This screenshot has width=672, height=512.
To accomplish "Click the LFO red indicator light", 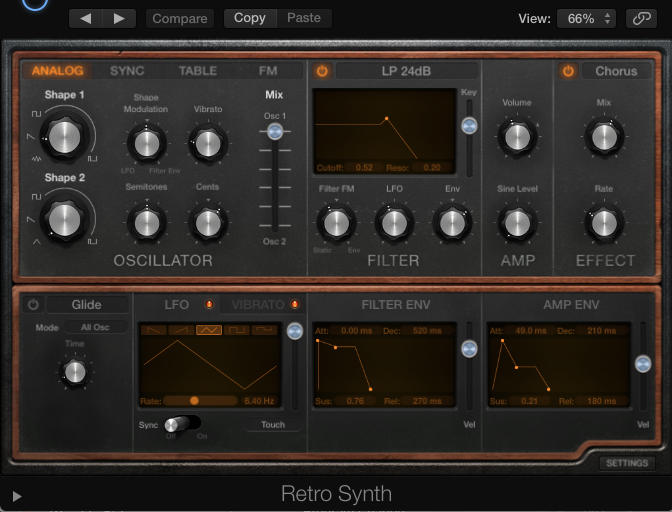I will point(209,304).
